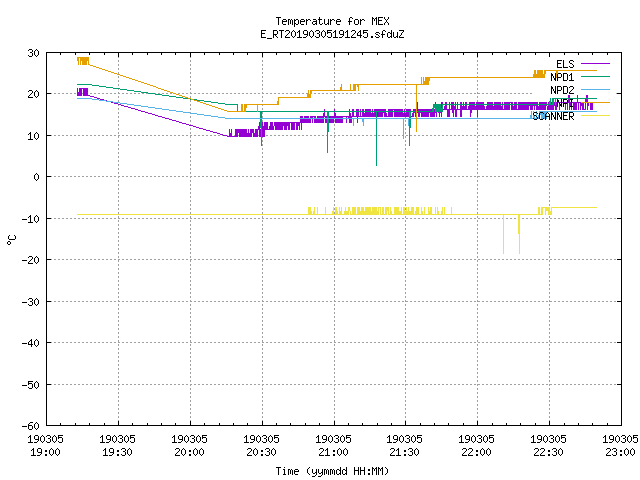Click the NPD2 legend label
This screenshot has height=480, width=640.
click(562, 90)
